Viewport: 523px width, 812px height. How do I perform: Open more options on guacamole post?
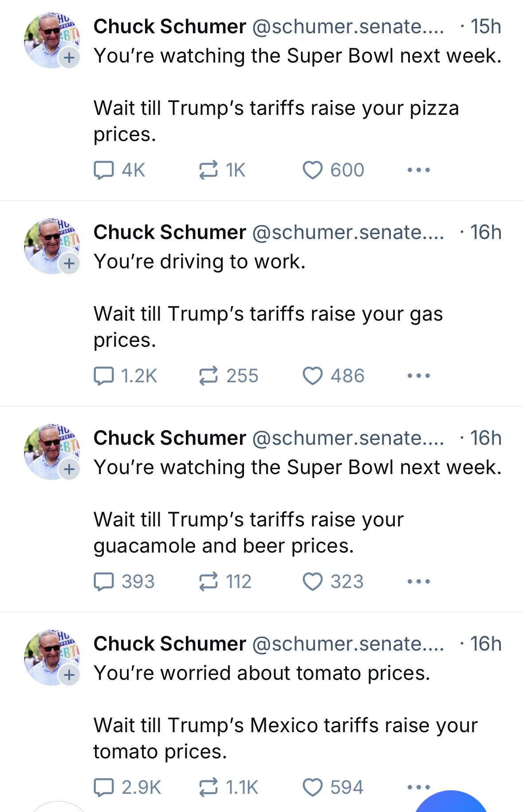(418, 582)
